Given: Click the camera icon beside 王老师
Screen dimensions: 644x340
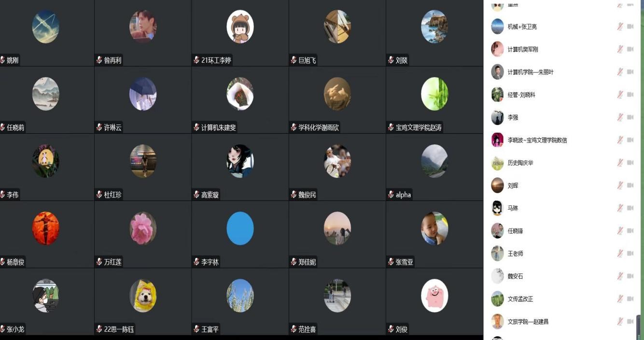Looking at the screenshot, I should [x=630, y=254].
